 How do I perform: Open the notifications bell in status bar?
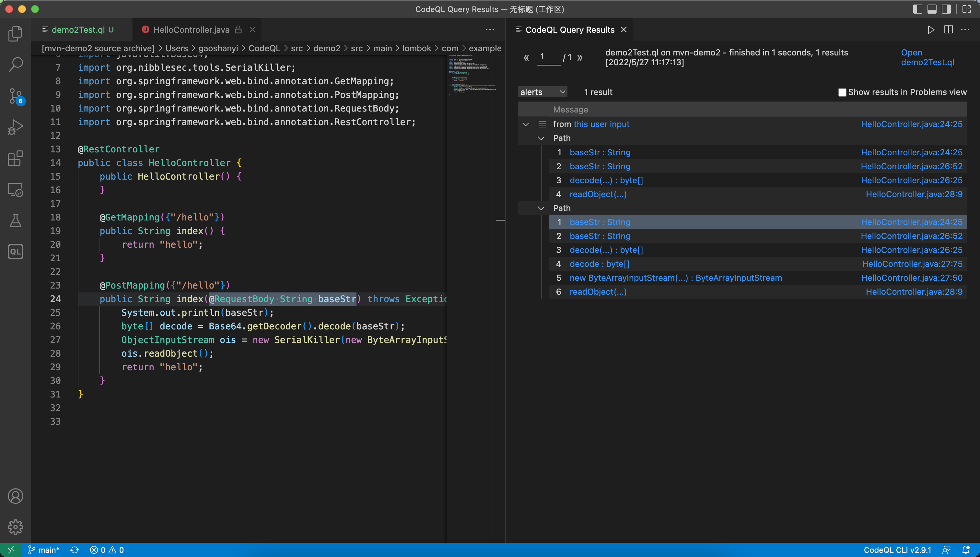966,550
